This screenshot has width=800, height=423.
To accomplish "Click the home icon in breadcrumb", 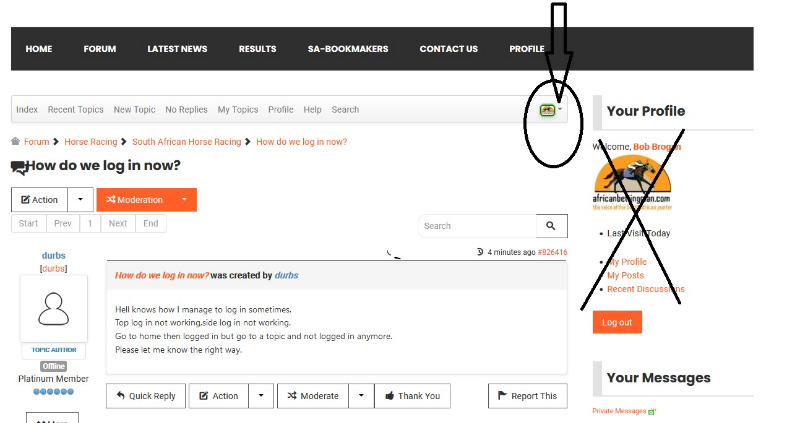I will 16,142.
